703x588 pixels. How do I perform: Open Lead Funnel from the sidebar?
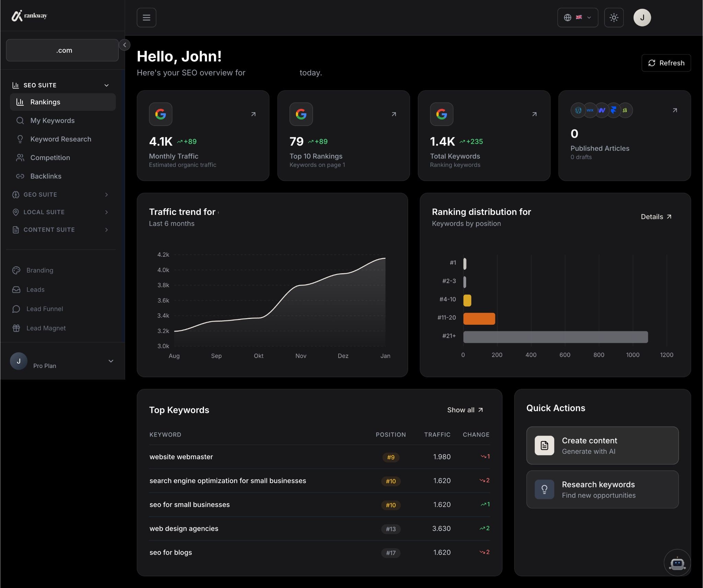[44, 309]
